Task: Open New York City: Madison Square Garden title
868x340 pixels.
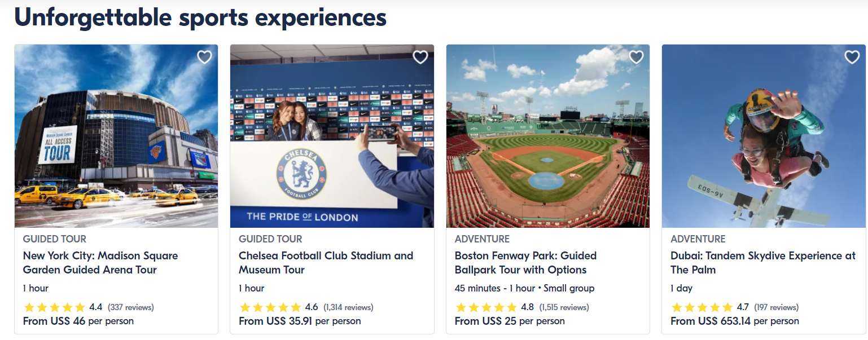Action: 100,263
